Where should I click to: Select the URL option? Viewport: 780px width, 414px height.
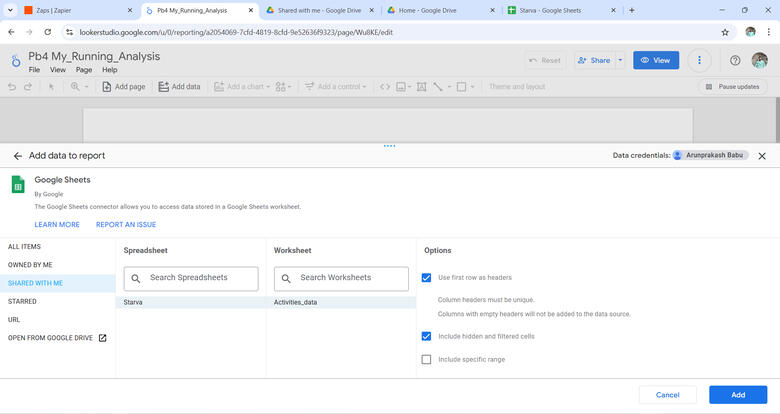58,319
